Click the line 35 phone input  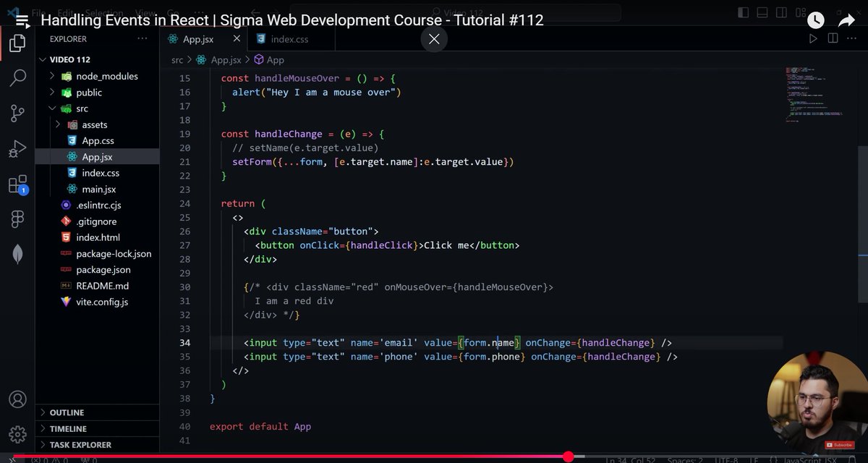[x=461, y=357]
